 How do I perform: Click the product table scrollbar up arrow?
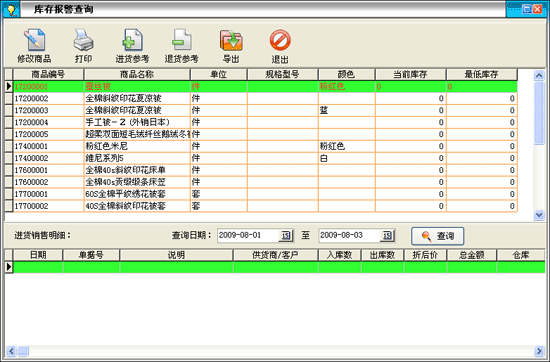[539, 75]
